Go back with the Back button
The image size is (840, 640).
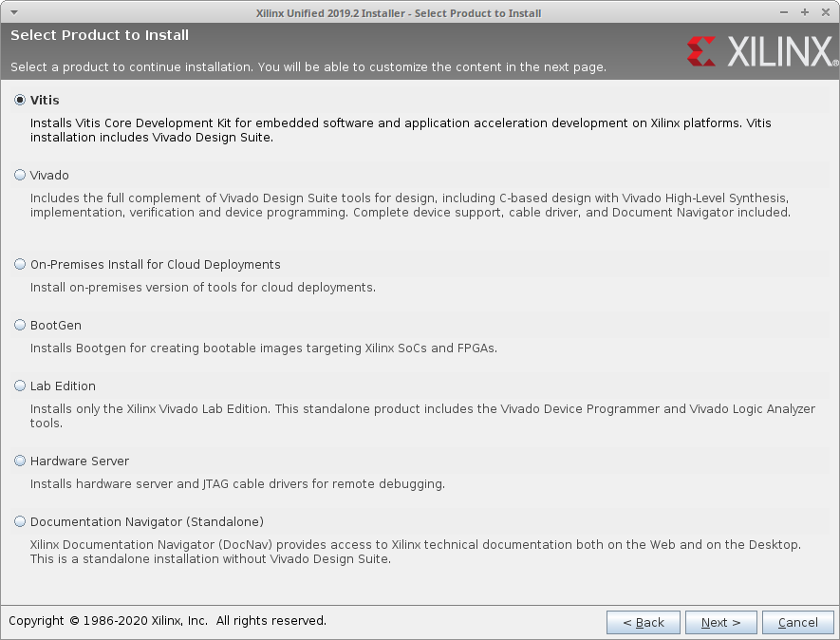(643, 622)
